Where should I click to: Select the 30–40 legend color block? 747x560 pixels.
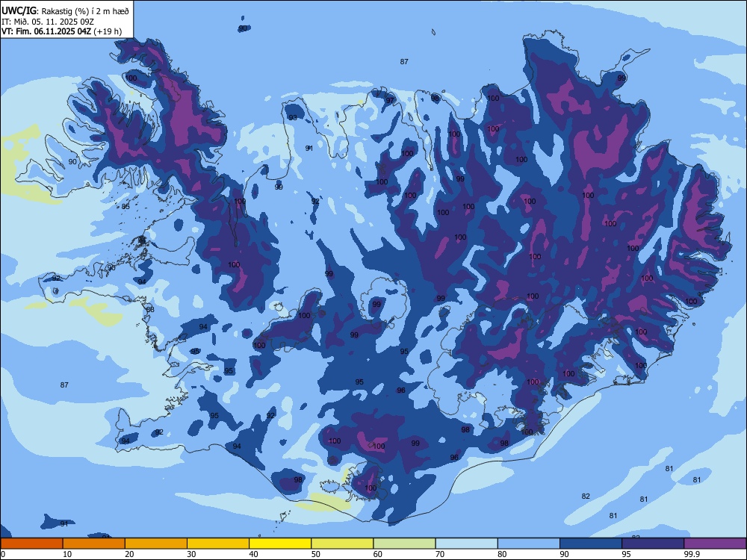pos(218,544)
